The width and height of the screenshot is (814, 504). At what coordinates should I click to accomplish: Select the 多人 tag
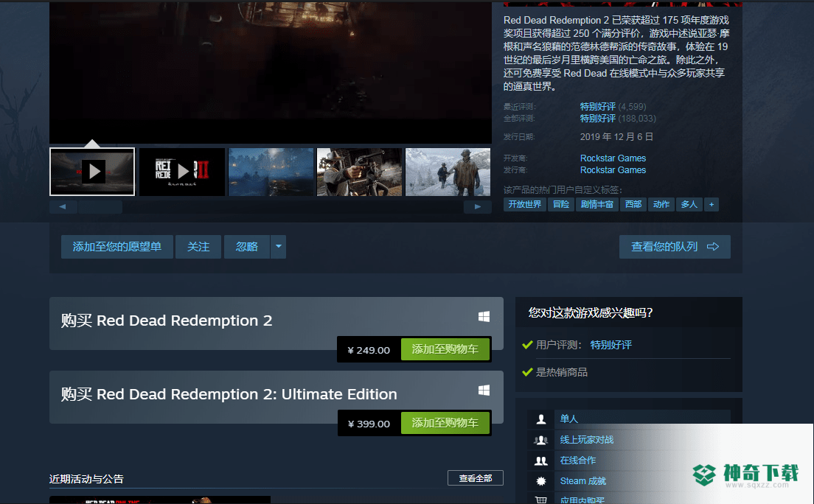point(689,205)
